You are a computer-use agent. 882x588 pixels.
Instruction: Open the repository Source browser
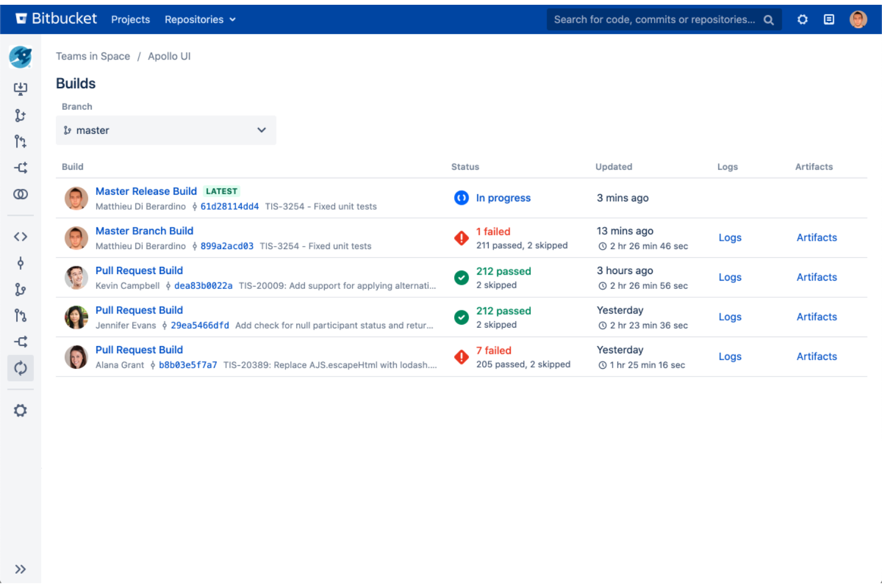click(x=20, y=237)
